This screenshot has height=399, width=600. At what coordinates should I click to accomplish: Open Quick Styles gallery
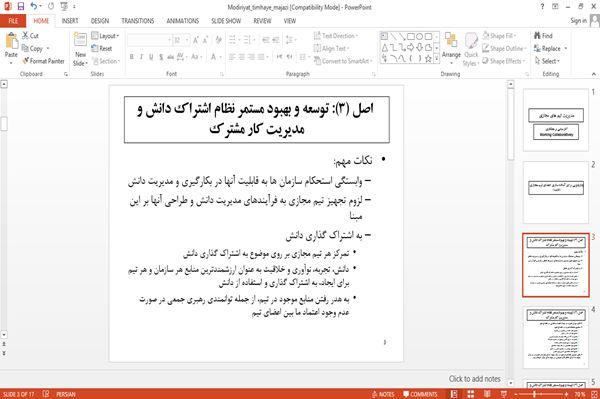[x=471, y=50]
